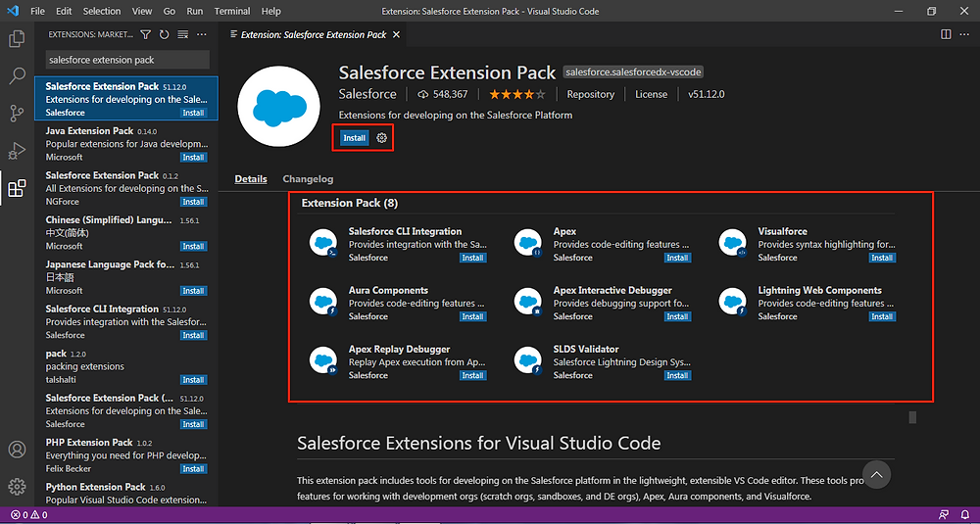The image size is (980, 524).
Task: Click the Salesforce publisher name link
Action: [367, 94]
